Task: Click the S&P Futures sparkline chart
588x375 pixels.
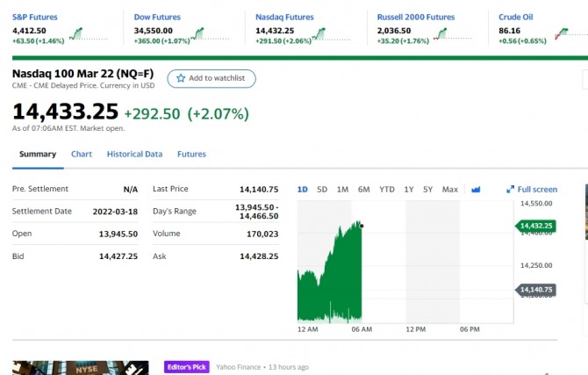Action: pyautogui.click(x=77, y=33)
